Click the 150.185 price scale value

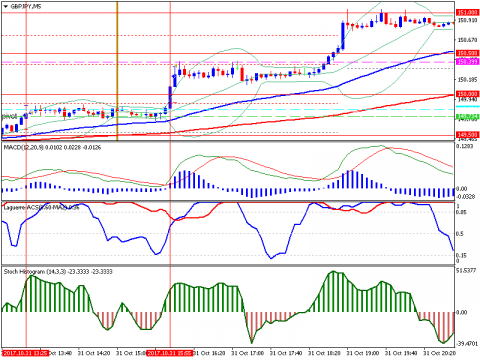point(467,80)
